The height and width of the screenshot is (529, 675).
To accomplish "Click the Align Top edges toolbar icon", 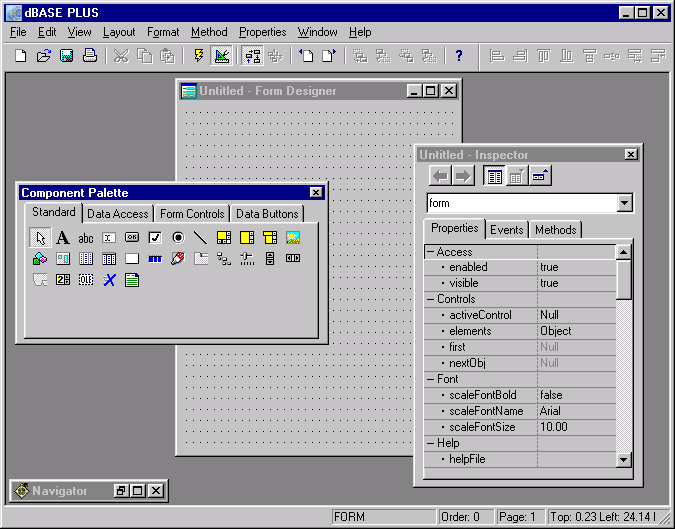I will pyautogui.click(x=543, y=56).
